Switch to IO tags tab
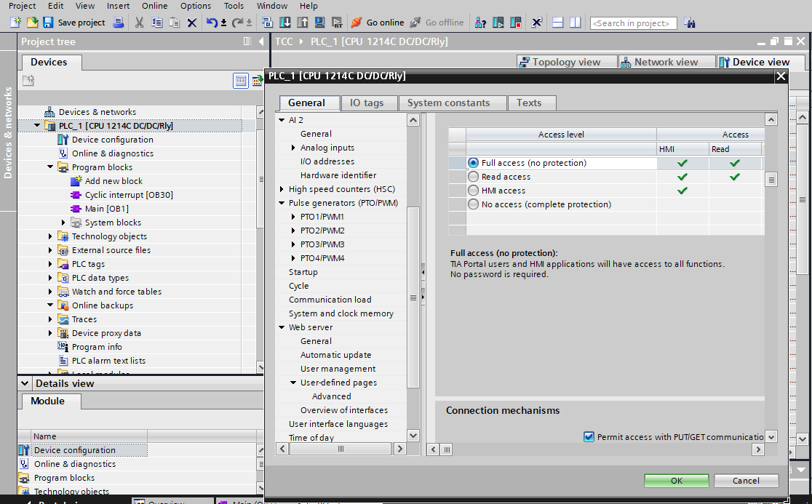The height and width of the screenshot is (504, 812). 369,103
